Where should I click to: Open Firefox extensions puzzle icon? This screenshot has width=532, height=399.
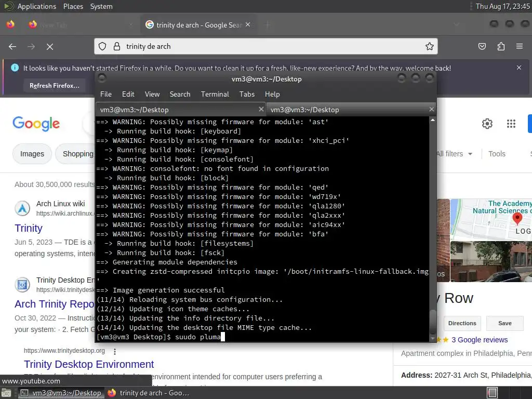tap(501, 46)
